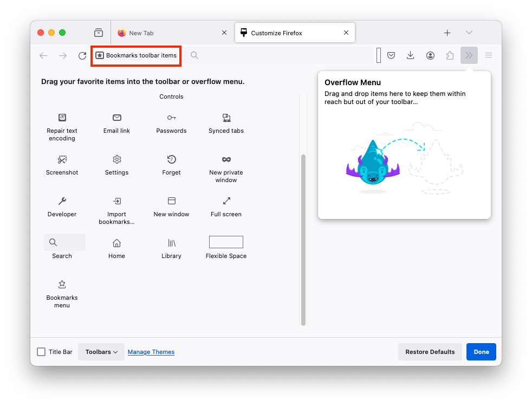Open the Toolbars dropdown
This screenshot has width=532, height=406.
point(101,352)
